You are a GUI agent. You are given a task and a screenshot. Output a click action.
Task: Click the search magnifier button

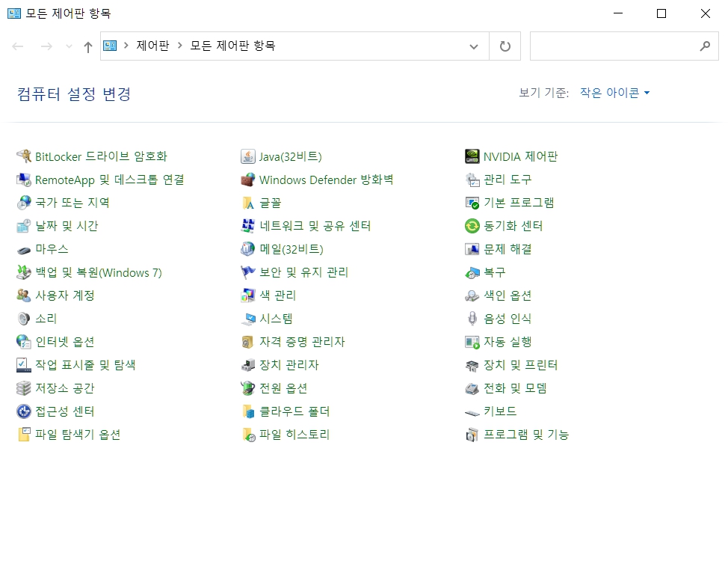point(705,46)
